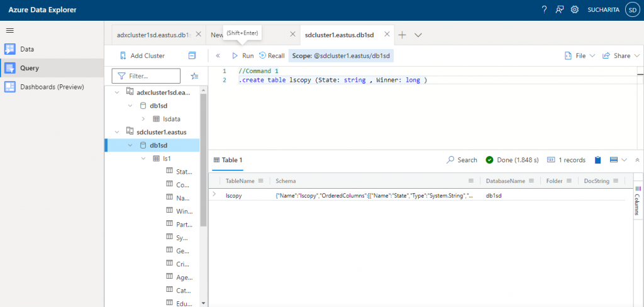
Task: Collapse the connection pane with double chevron
Action: click(218, 56)
